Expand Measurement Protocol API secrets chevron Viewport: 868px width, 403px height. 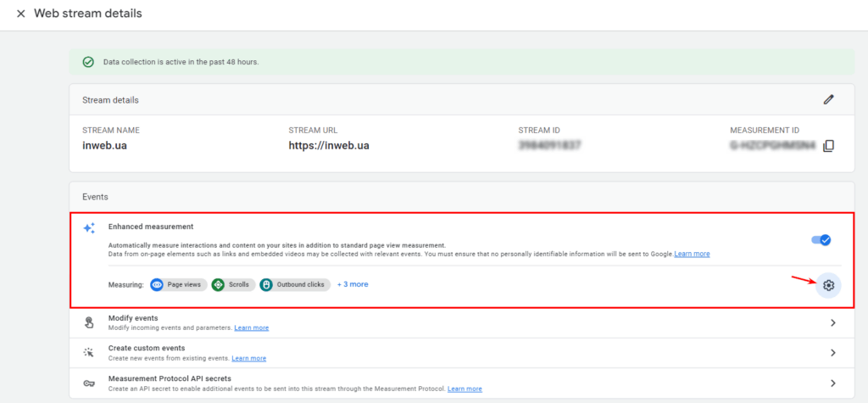tap(833, 383)
